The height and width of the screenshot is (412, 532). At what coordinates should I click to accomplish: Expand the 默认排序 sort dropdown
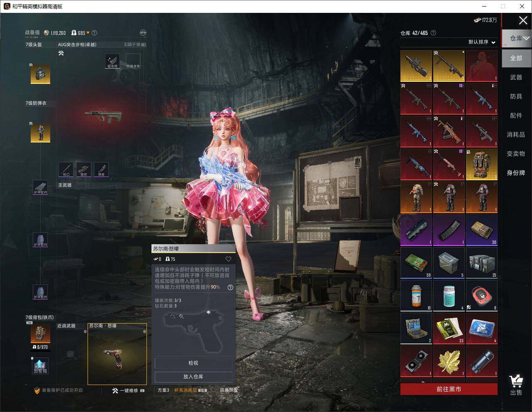pos(482,42)
